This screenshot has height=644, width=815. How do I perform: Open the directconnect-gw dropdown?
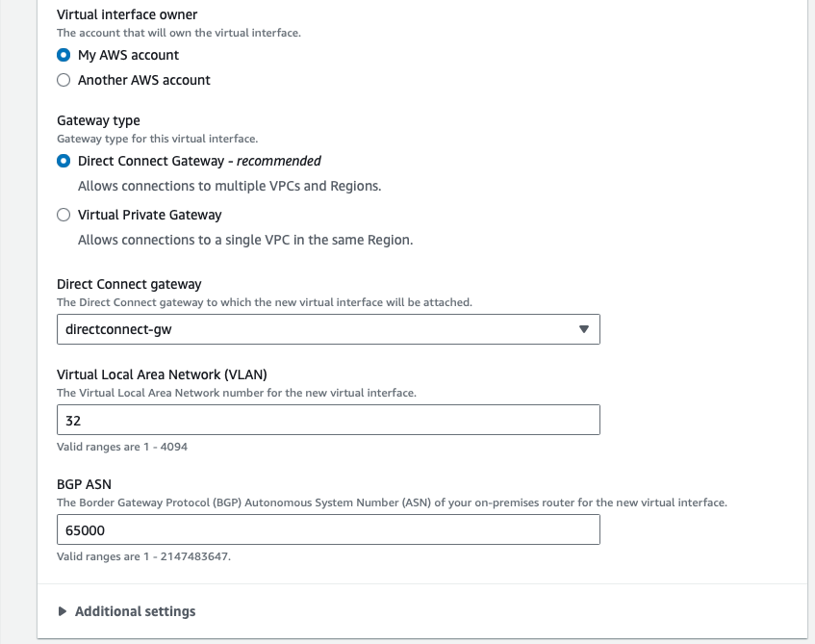pyautogui.click(x=328, y=329)
